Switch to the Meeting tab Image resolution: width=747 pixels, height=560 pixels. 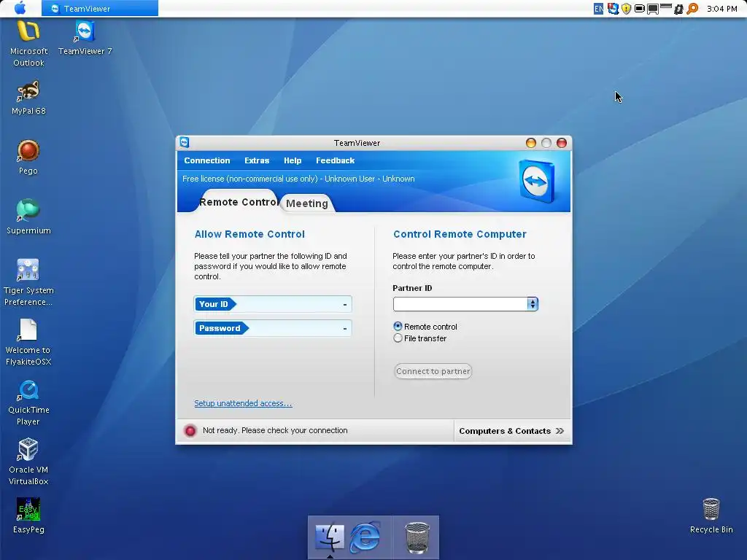point(307,203)
